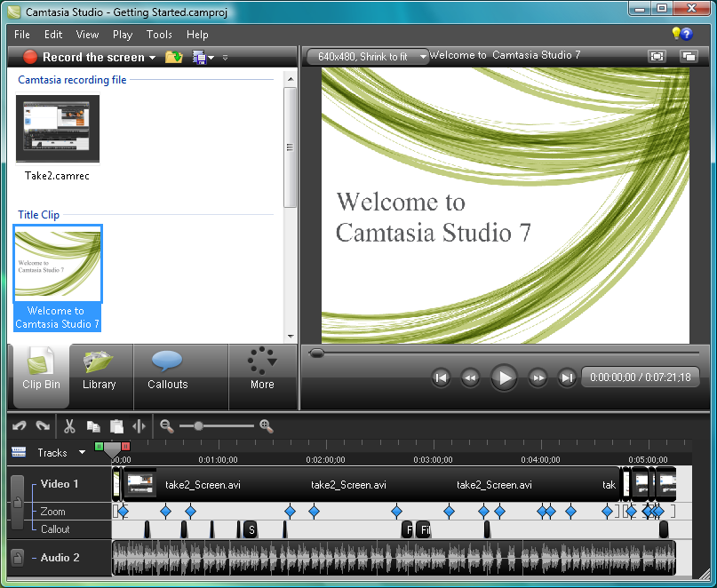The width and height of the screenshot is (717, 588).
Task: Click the Undo arrow icon
Action: (x=20, y=425)
